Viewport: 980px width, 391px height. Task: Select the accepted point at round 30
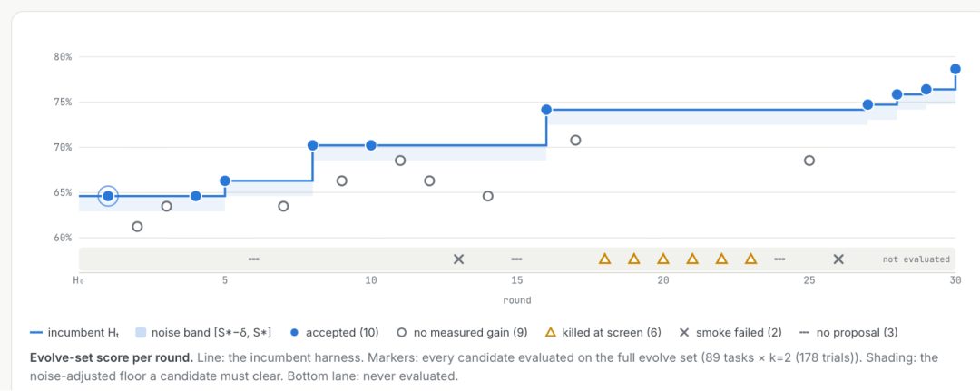[955, 69]
